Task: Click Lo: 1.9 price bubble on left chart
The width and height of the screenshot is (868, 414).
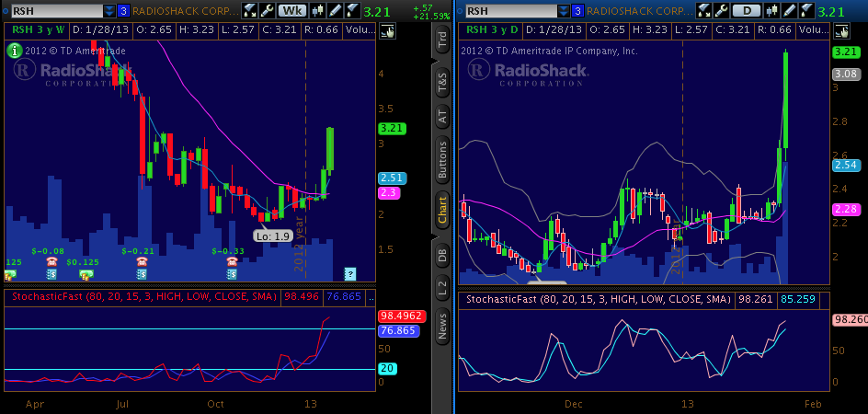Action: 272,236
